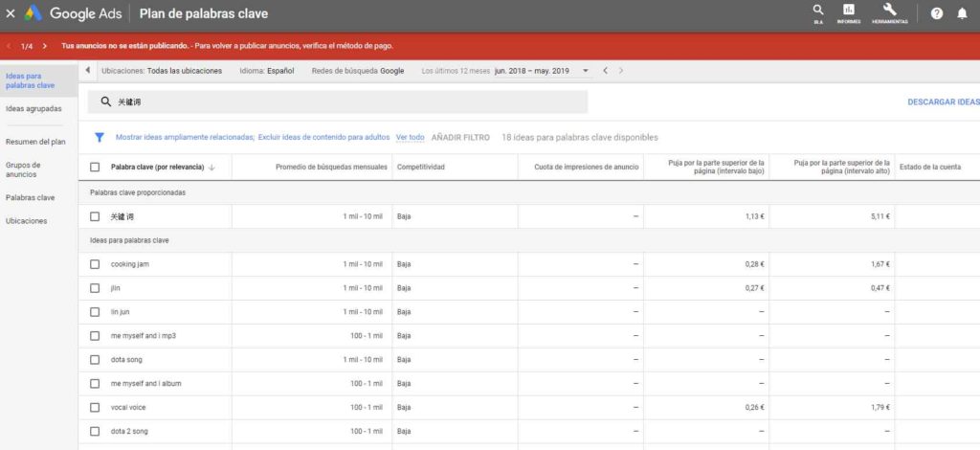This screenshot has width=980, height=450.
Task: Check the box for cooking jam
Action: click(95, 264)
